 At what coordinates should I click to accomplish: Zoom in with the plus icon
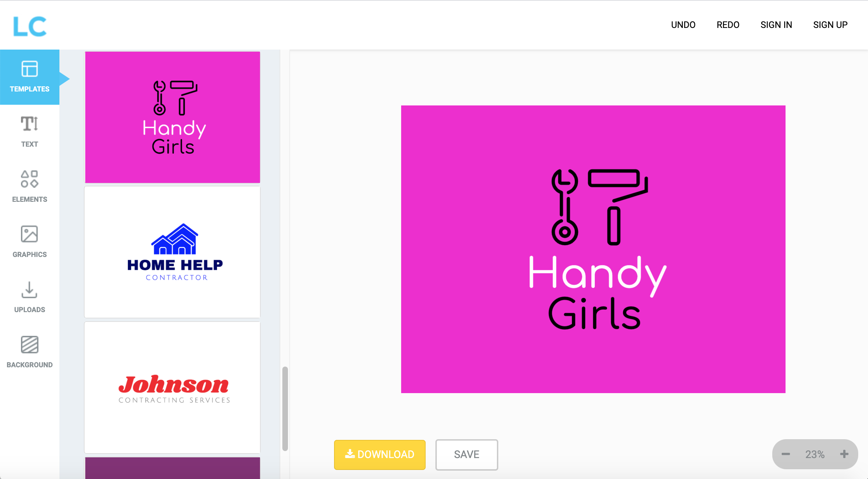844,454
